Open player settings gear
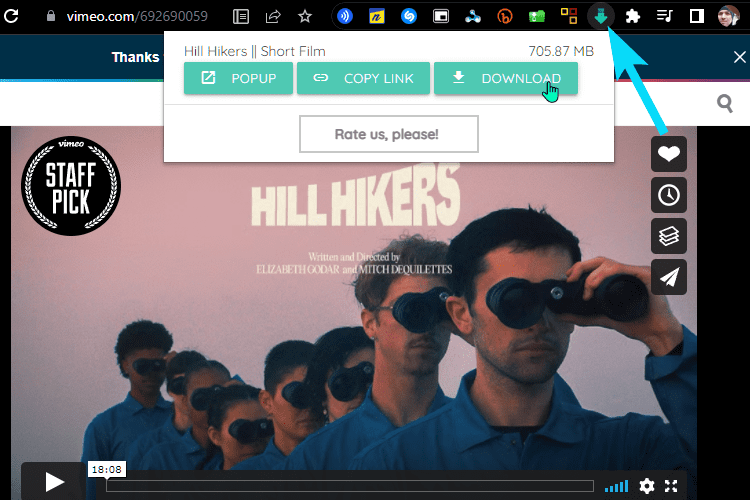Screen dimensions: 750x500 (647, 486)
